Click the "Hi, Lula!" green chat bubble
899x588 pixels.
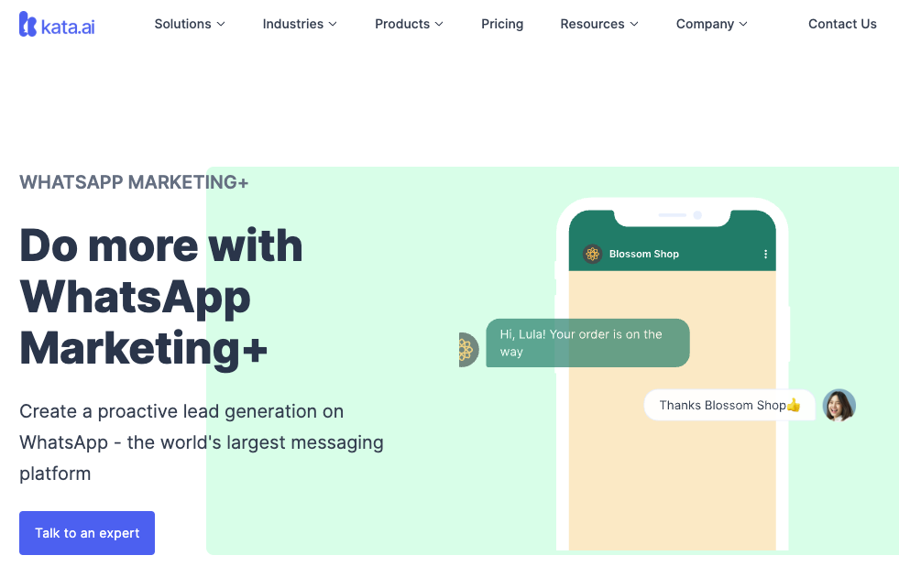pyautogui.click(x=587, y=343)
